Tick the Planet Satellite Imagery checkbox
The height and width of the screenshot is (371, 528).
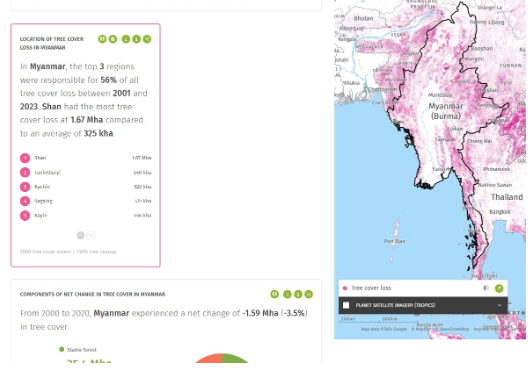(346, 305)
